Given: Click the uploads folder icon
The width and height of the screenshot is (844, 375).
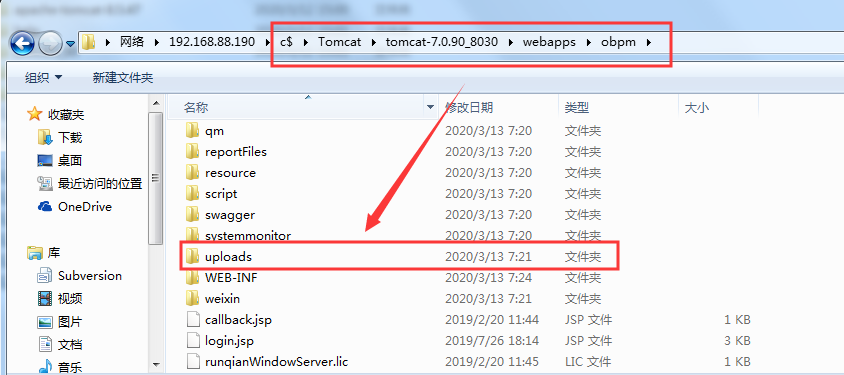Looking at the screenshot, I should 193,256.
